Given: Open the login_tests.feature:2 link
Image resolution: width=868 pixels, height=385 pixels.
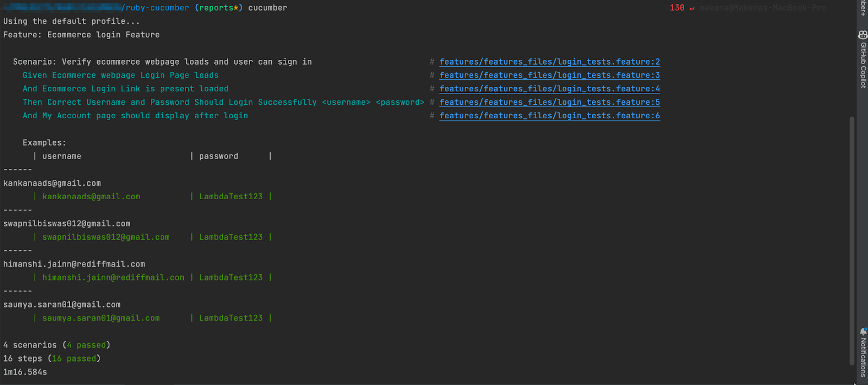Looking at the screenshot, I should tap(550, 62).
